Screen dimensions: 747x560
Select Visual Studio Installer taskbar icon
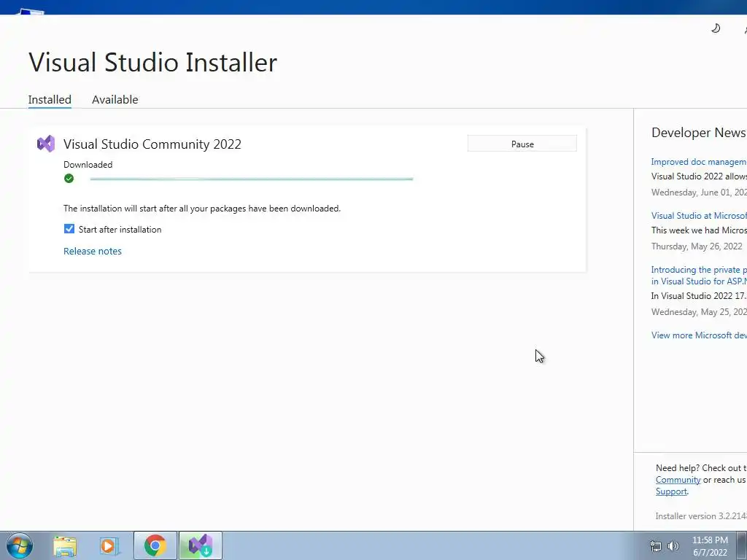201,545
